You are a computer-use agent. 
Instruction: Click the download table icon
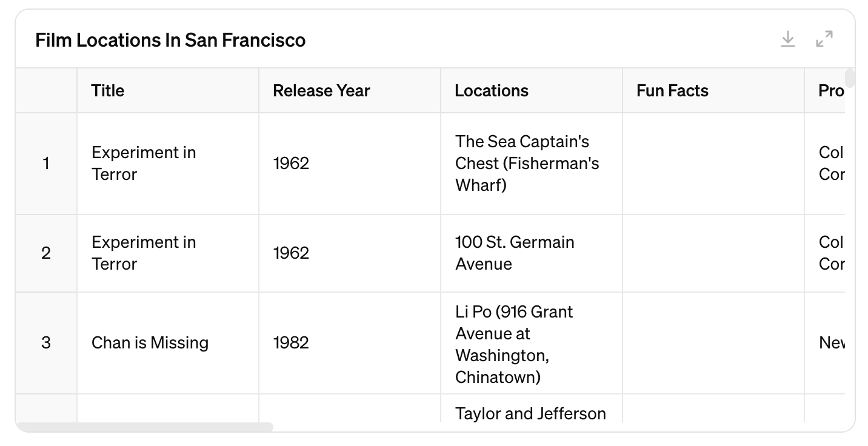[x=787, y=39]
